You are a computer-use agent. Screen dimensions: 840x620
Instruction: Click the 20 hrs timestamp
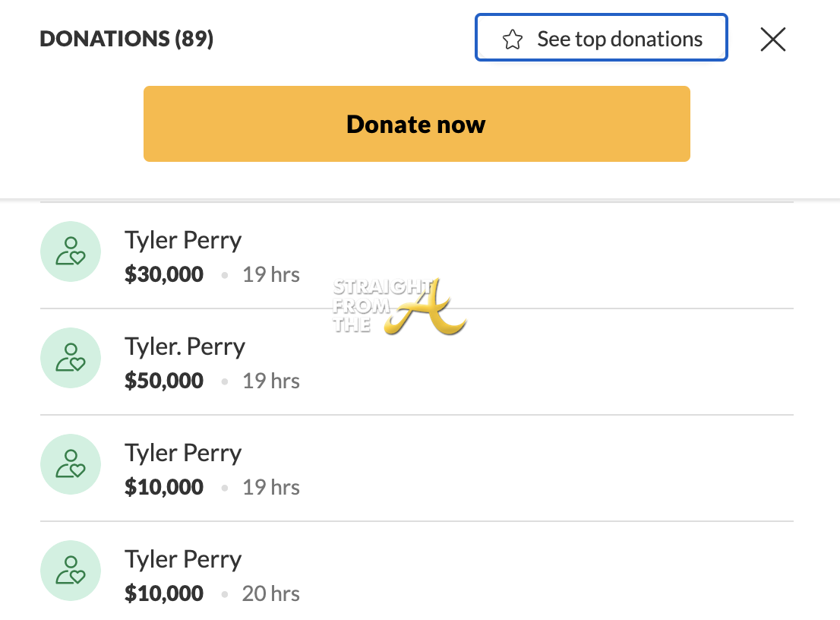[270, 593]
